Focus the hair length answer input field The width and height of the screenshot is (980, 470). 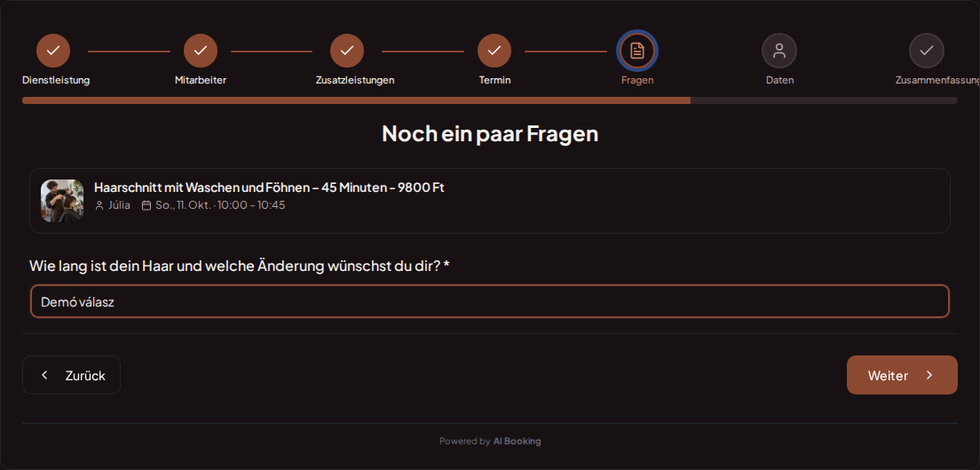tap(490, 302)
